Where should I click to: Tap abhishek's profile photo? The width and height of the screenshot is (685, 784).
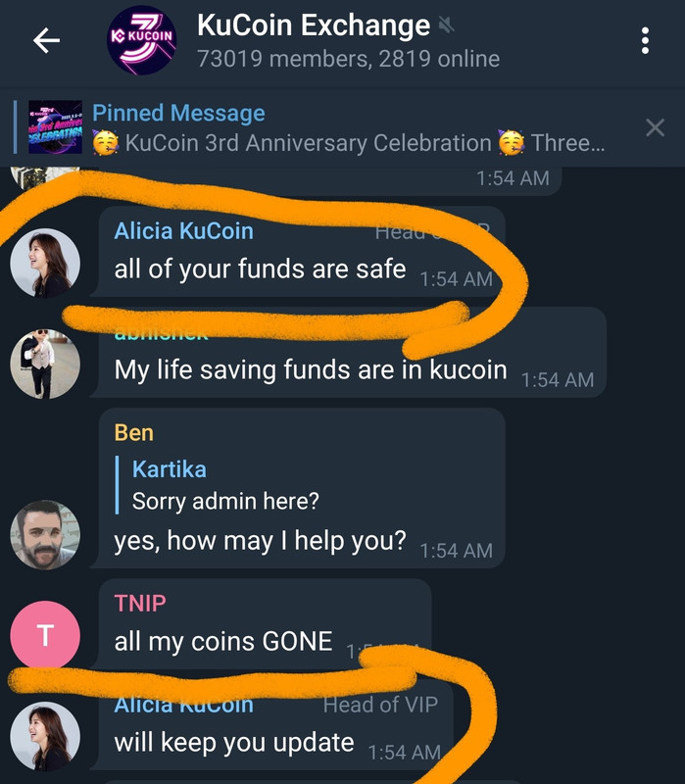[x=45, y=364]
